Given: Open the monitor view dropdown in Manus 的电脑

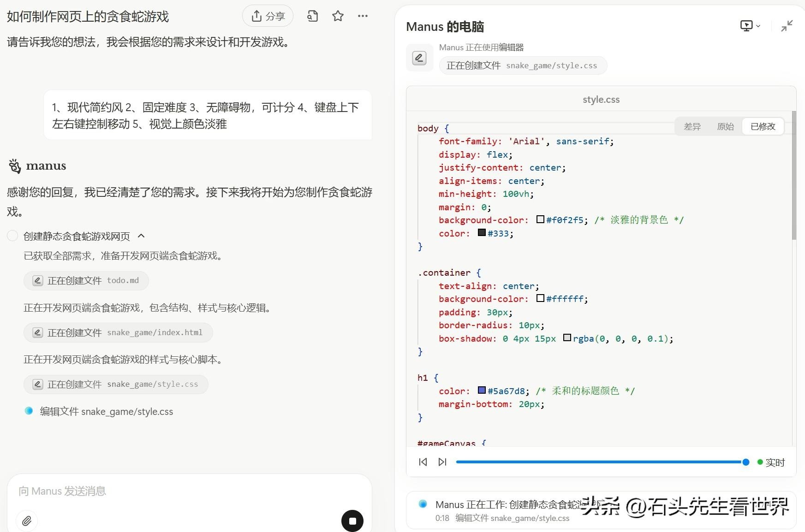Looking at the screenshot, I should (x=750, y=26).
